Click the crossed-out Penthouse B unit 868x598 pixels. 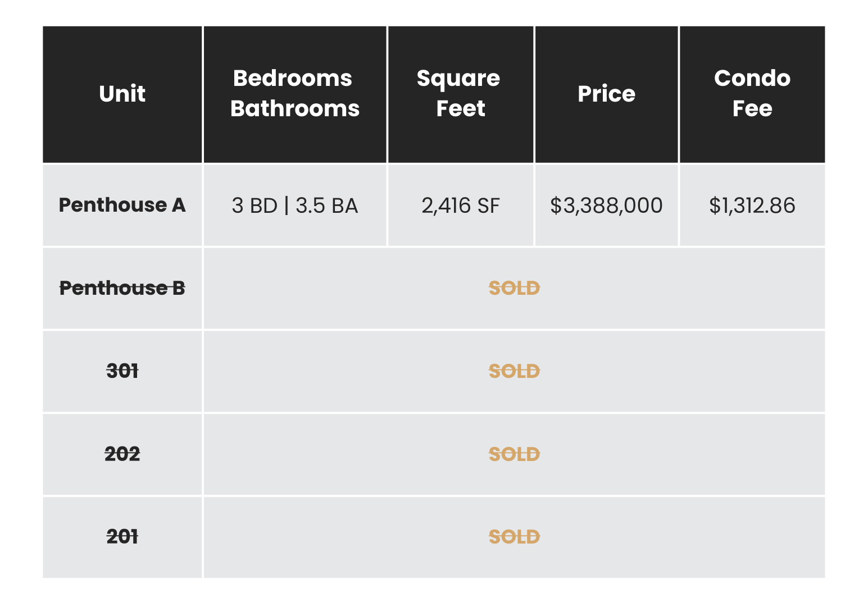click(x=122, y=288)
